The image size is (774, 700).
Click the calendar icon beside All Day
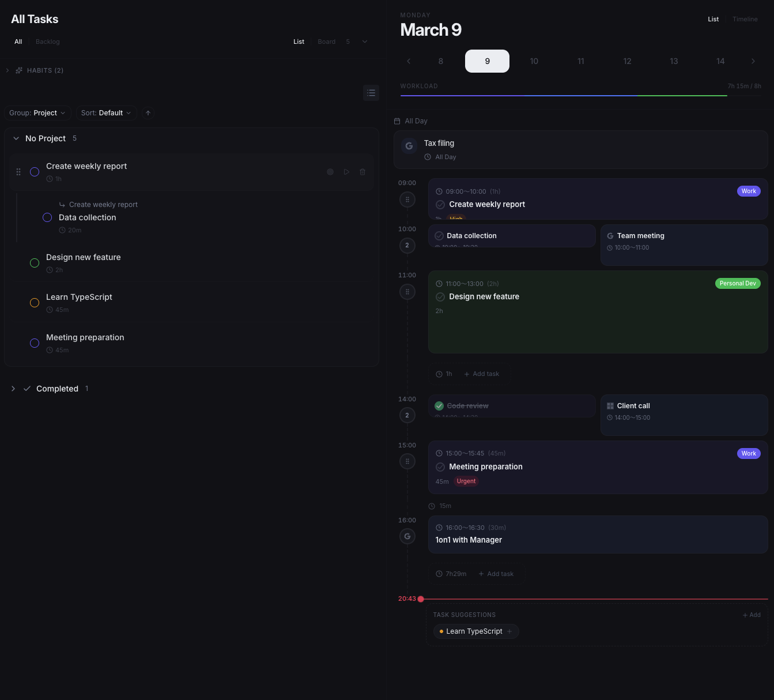[x=397, y=121]
